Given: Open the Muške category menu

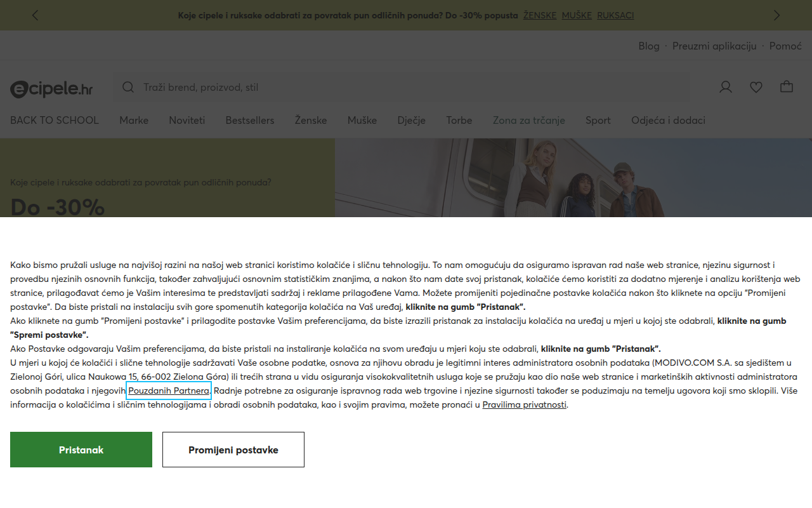Looking at the screenshot, I should pyautogui.click(x=362, y=120).
